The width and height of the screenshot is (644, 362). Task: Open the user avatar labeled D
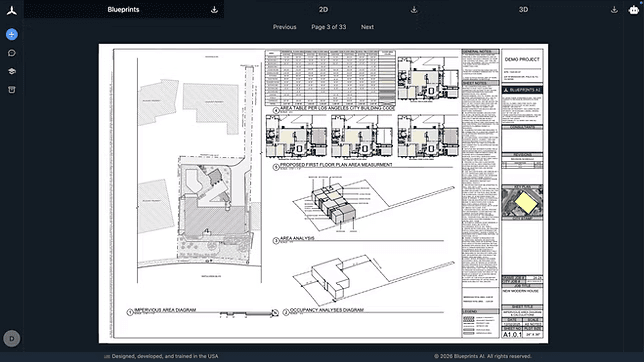click(x=12, y=339)
